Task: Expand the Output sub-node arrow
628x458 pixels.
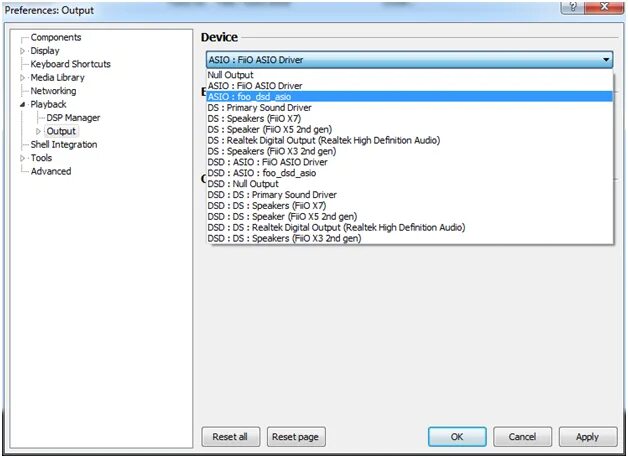Action: tap(38, 131)
